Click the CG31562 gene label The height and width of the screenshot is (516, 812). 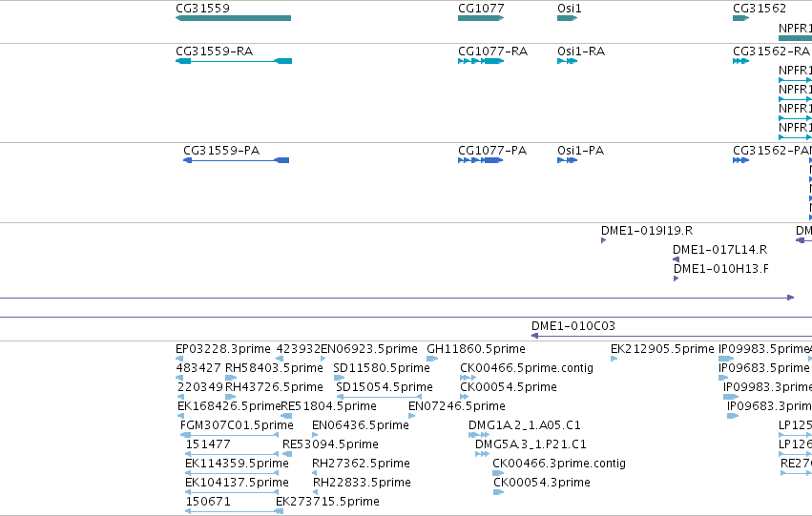coord(760,9)
